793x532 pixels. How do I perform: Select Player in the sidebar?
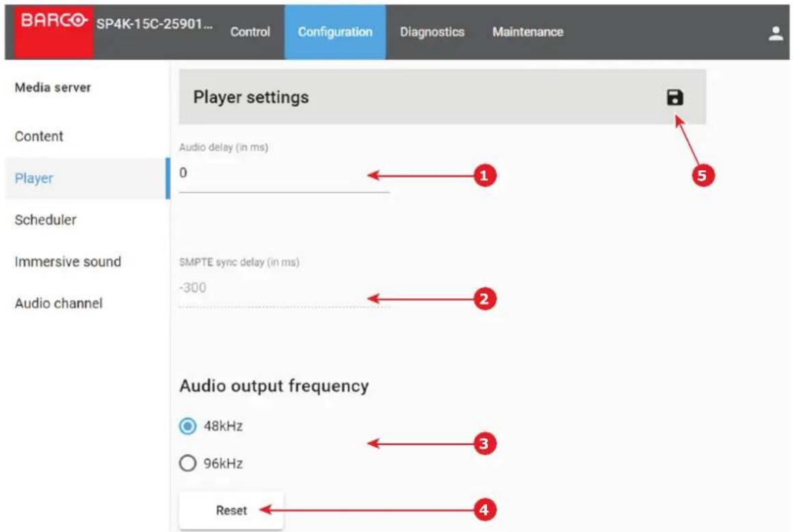(x=86, y=178)
